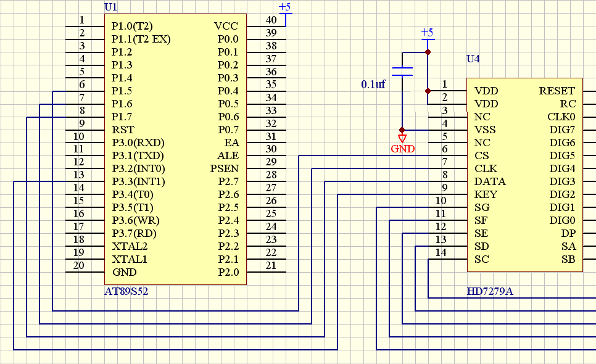The width and height of the screenshot is (596, 364).
Task: Select the RESET pin label on U4
Action: pos(557,91)
